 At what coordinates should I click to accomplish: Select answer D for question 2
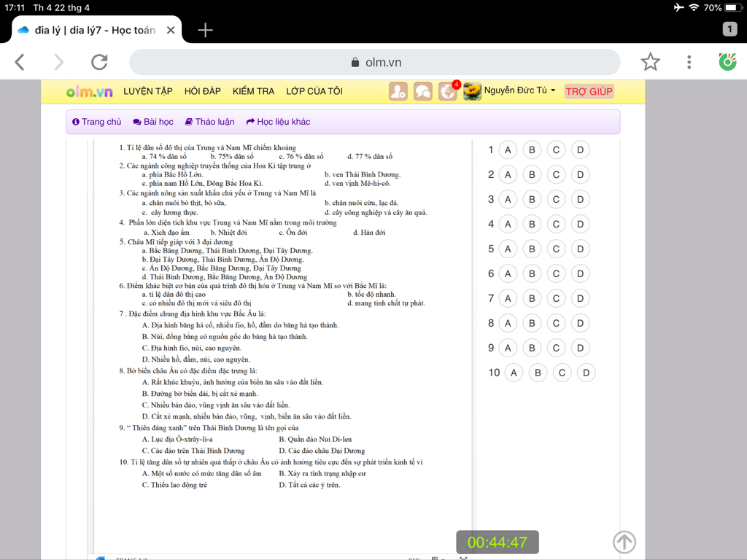point(580,175)
